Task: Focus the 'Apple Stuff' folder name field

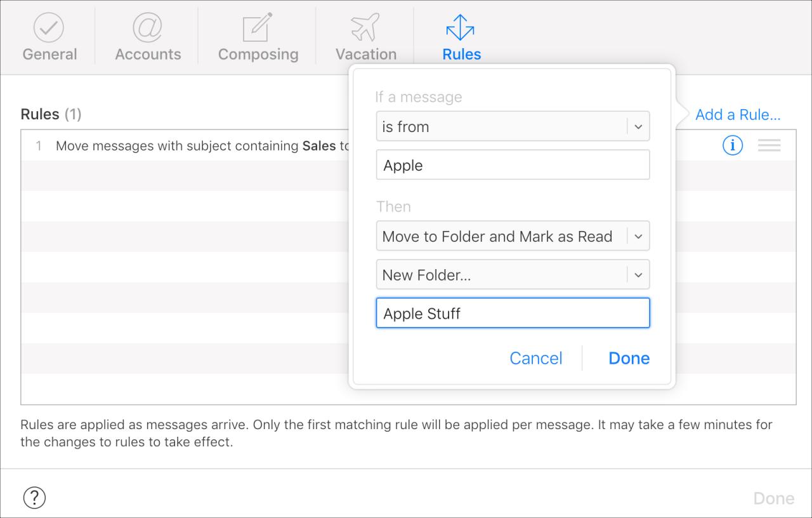Action: (513, 313)
